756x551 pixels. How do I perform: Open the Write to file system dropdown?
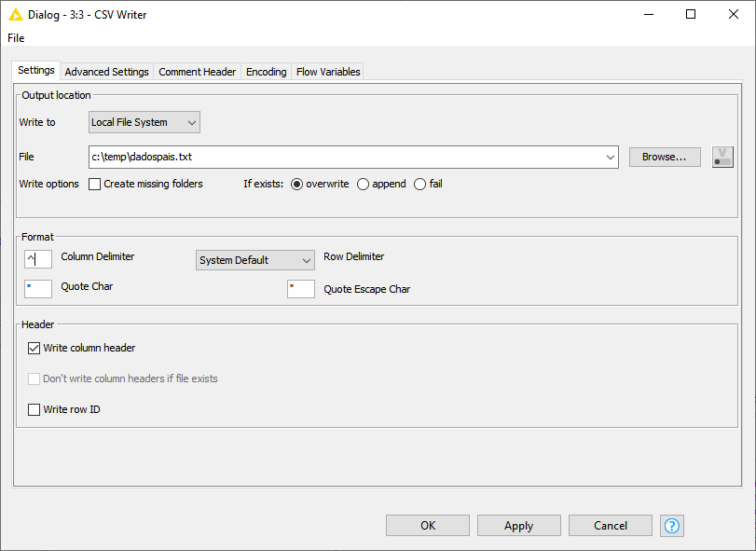click(144, 122)
